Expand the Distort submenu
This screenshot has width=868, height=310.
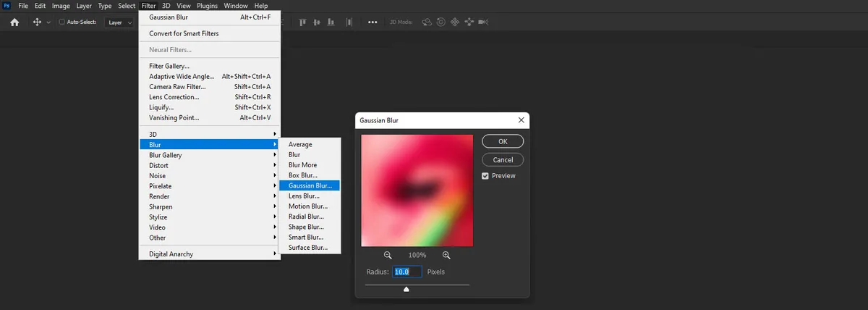pos(210,165)
